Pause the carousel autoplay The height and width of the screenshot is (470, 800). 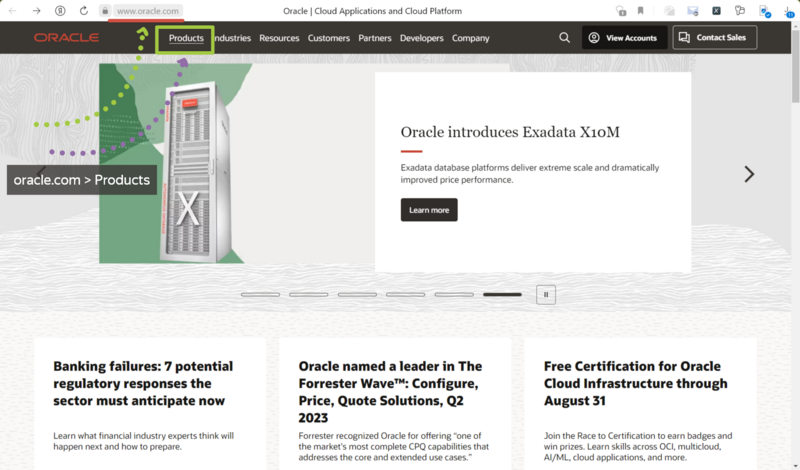tap(546, 294)
